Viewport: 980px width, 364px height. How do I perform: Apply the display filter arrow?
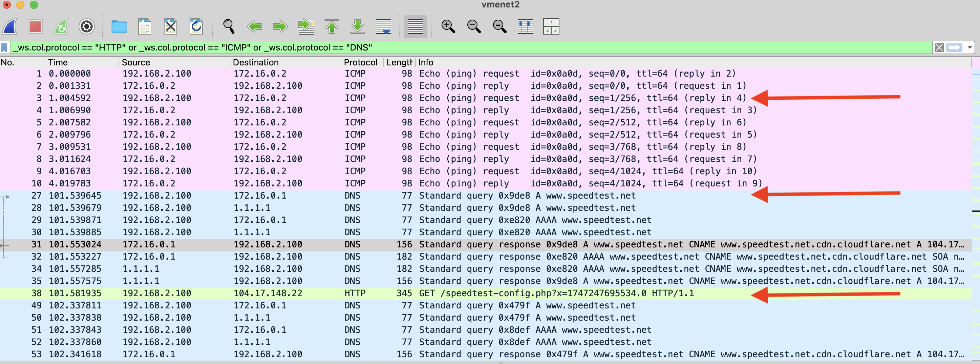tap(954, 47)
